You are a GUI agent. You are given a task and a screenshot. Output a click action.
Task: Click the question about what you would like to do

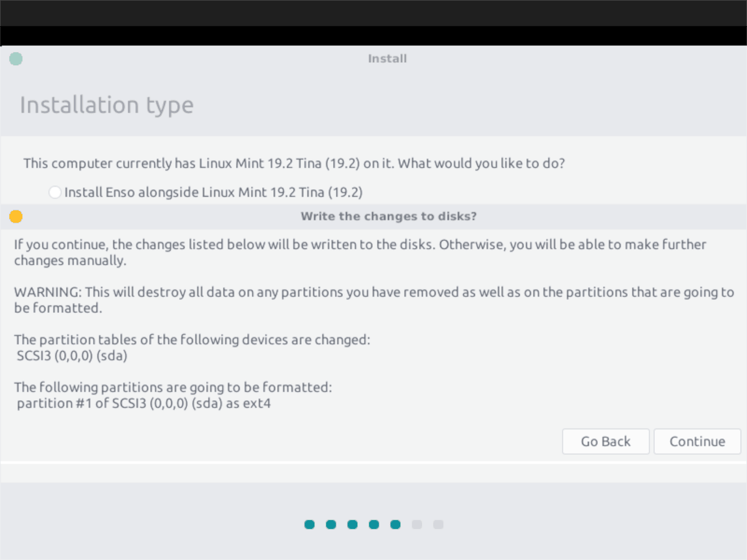point(294,163)
